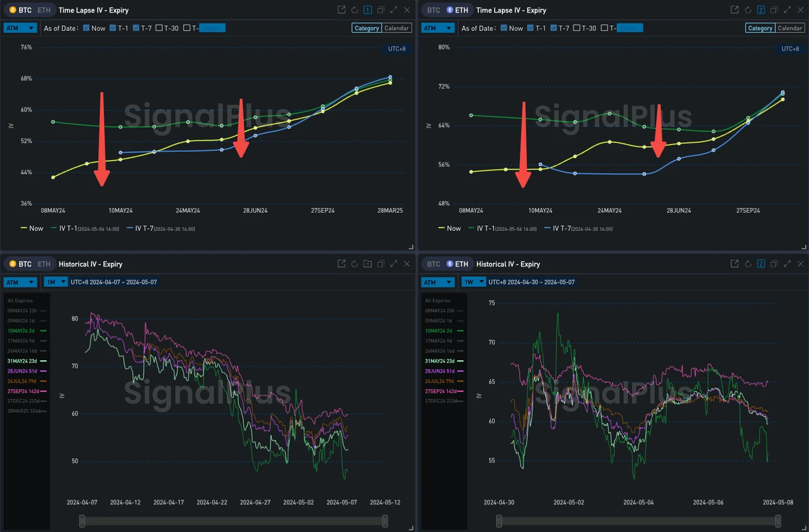This screenshot has height=532, width=809.
Task: Open the duplicate window icon on ETH Time Lapse panel
Action: click(x=774, y=10)
